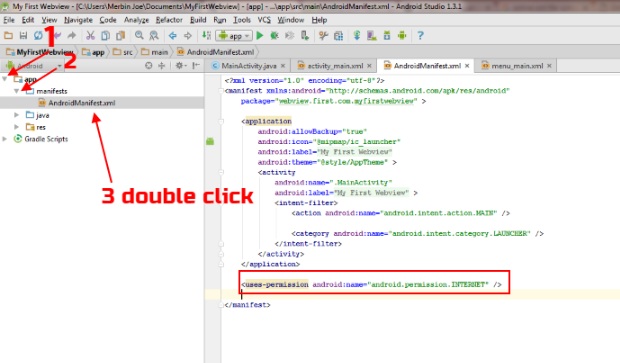The width and height of the screenshot is (620, 363).
Task: Click the green Run button
Action: [260, 36]
